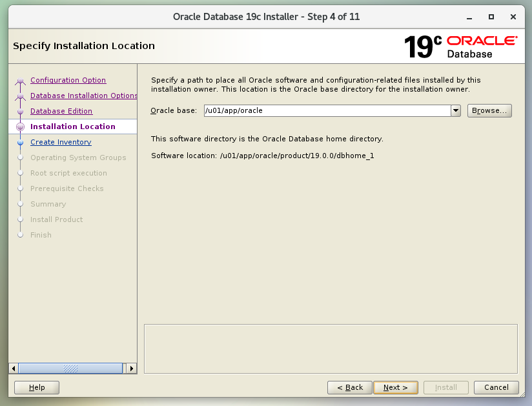Click the blue marker beside Create Inventory
Screen dimensions: 532x406
point(21,143)
